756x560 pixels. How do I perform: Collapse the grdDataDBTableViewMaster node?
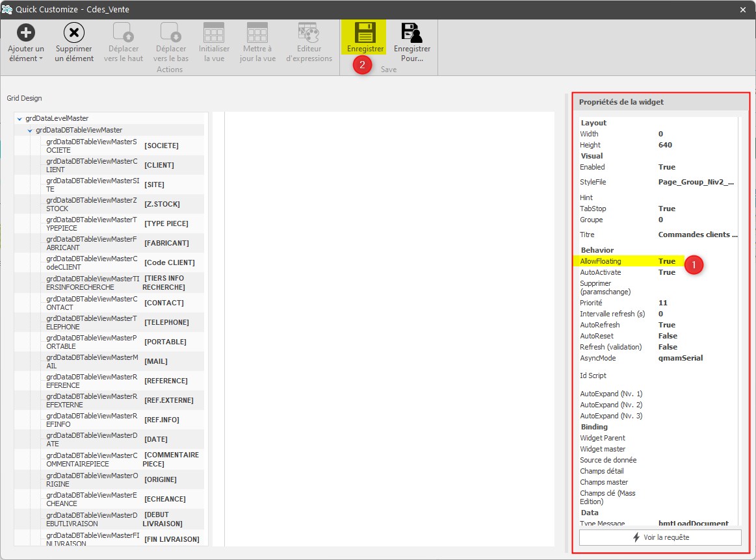coord(31,131)
